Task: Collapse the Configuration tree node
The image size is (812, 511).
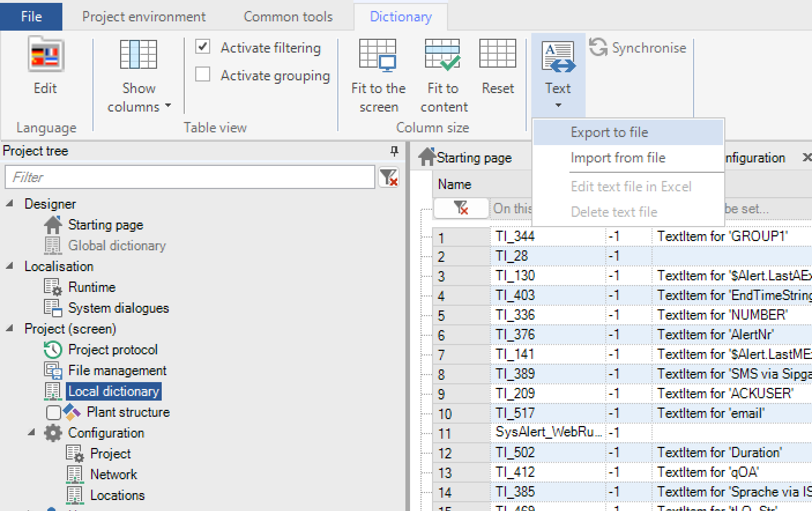Action: pos(32,432)
